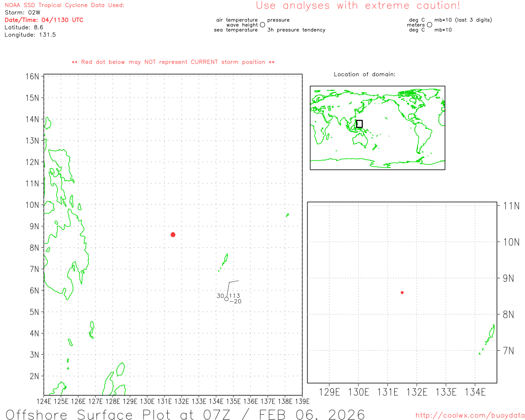Click the "137E" longitude axis label
This screenshot has width=525, height=420.
pyautogui.click(x=268, y=401)
